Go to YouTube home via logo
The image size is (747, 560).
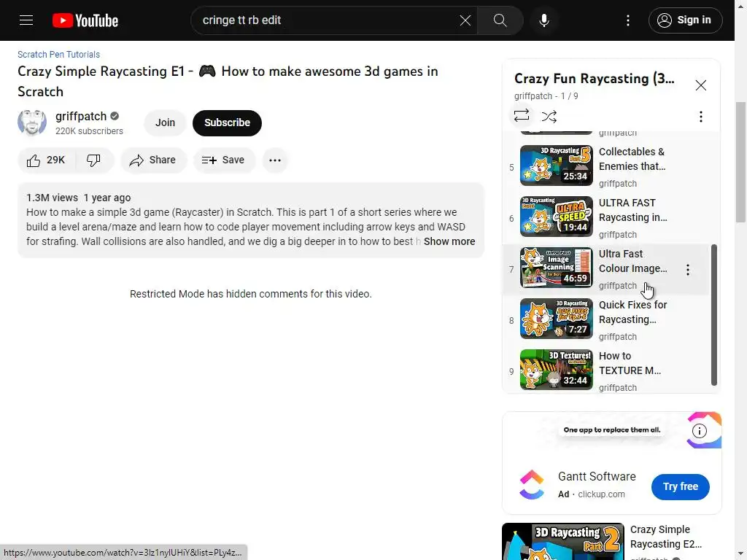(x=85, y=20)
